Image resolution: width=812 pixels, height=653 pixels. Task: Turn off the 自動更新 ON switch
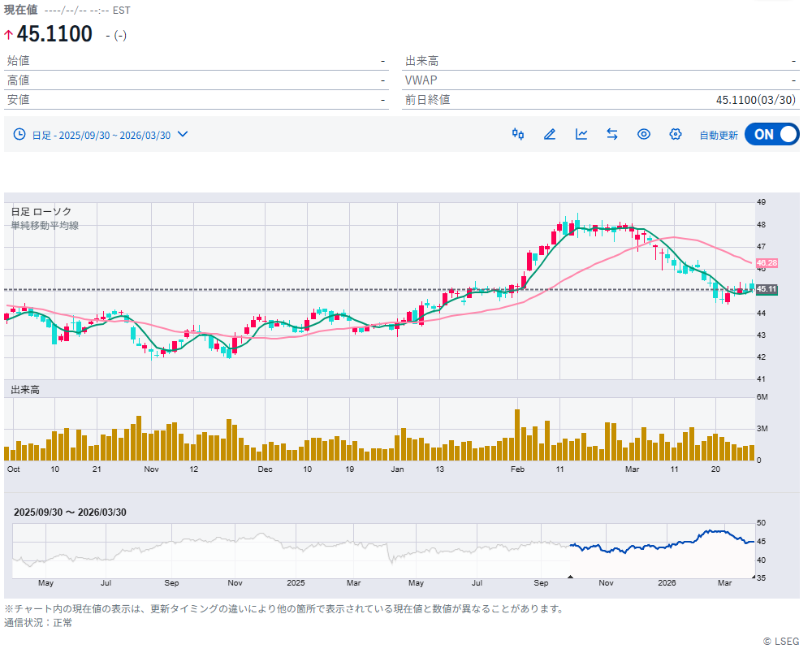[x=771, y=134]
